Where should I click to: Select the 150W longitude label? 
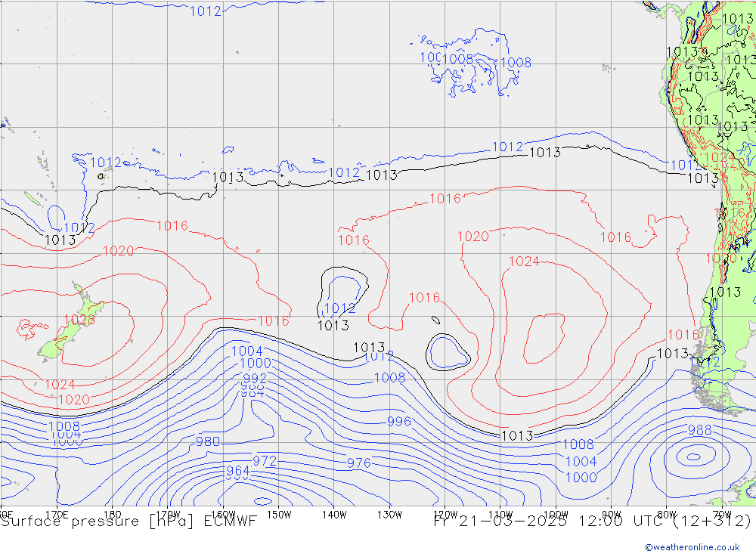(x=279, y=515)
